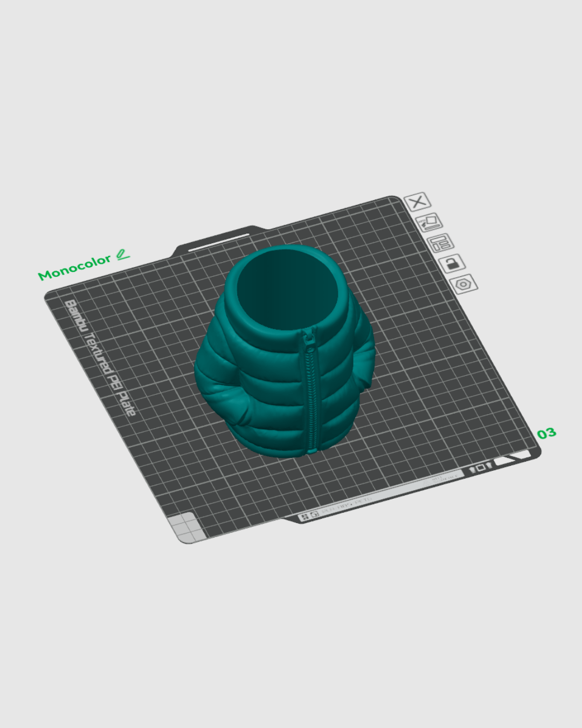Click the green 03 plate number
Viewport: 582px width, 728px height.
pyautogui.click(x=547, y=434)
